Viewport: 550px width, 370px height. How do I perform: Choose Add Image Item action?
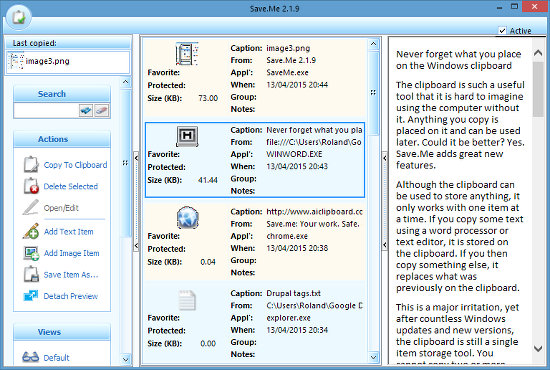click(x=71, y=253)
